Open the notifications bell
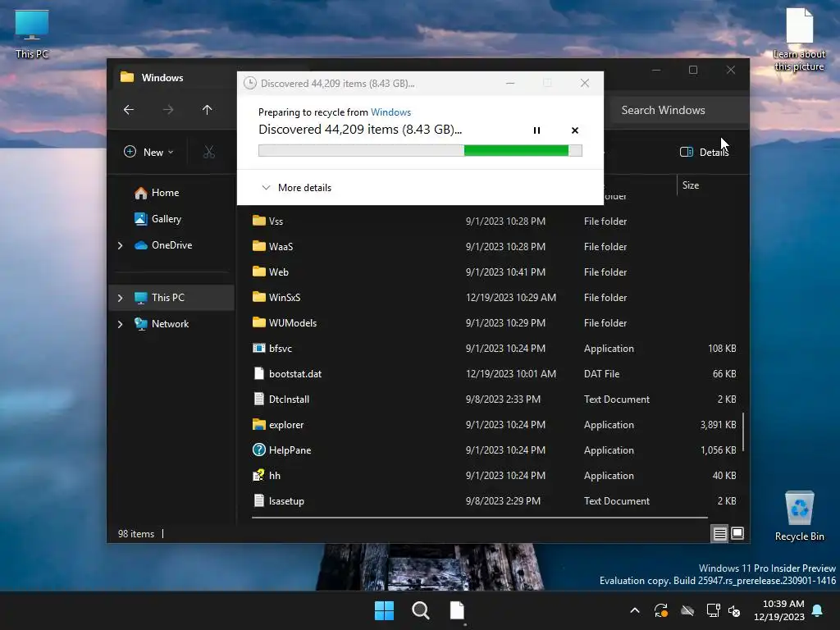The width and height of the screenshot is (840, 630). tap(818, 610)
